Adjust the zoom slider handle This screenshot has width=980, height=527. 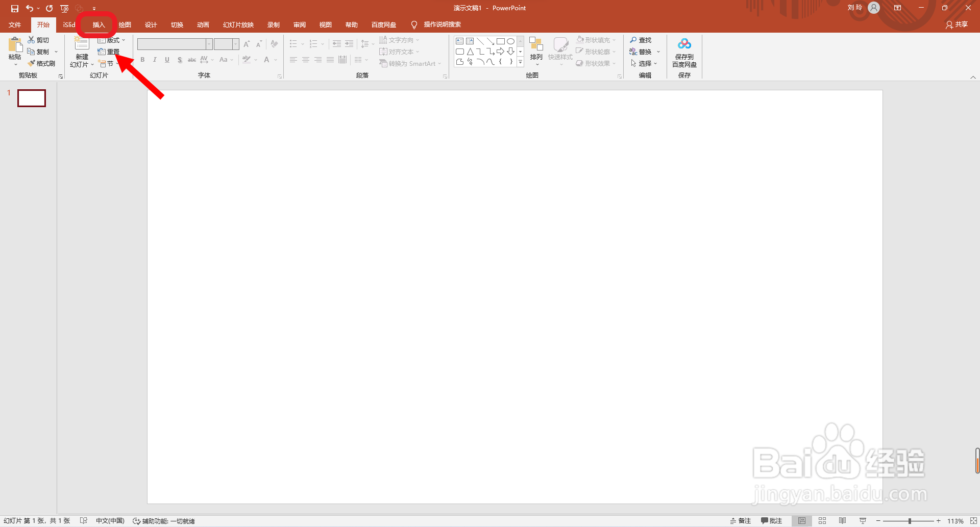[x=910, y=521]
